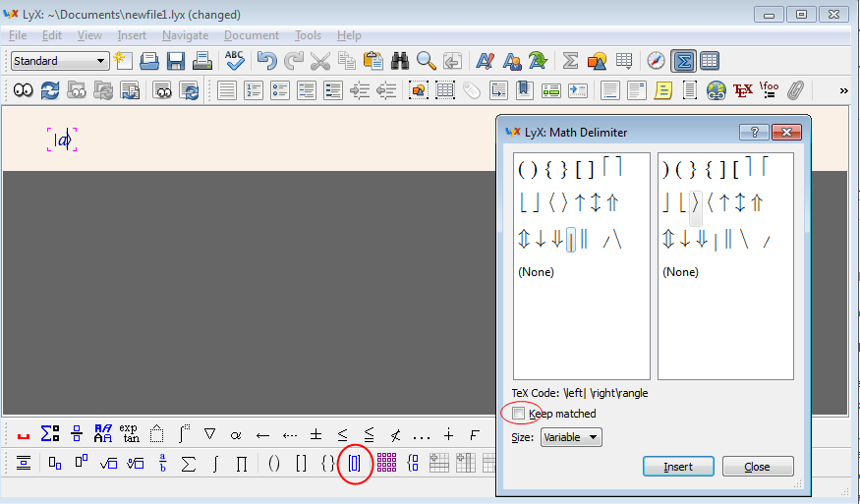Insert superscript icon
Viewport: 860px width, 504px height.
[82, 462]
